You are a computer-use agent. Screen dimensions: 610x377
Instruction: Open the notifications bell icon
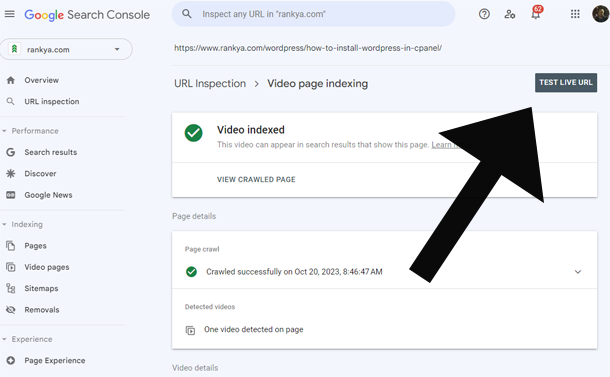coord(536,13)
